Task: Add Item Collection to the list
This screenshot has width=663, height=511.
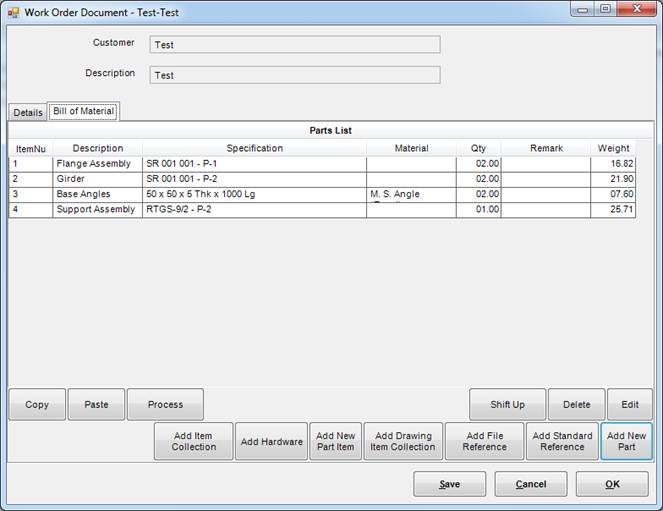Action: (194, 441)
